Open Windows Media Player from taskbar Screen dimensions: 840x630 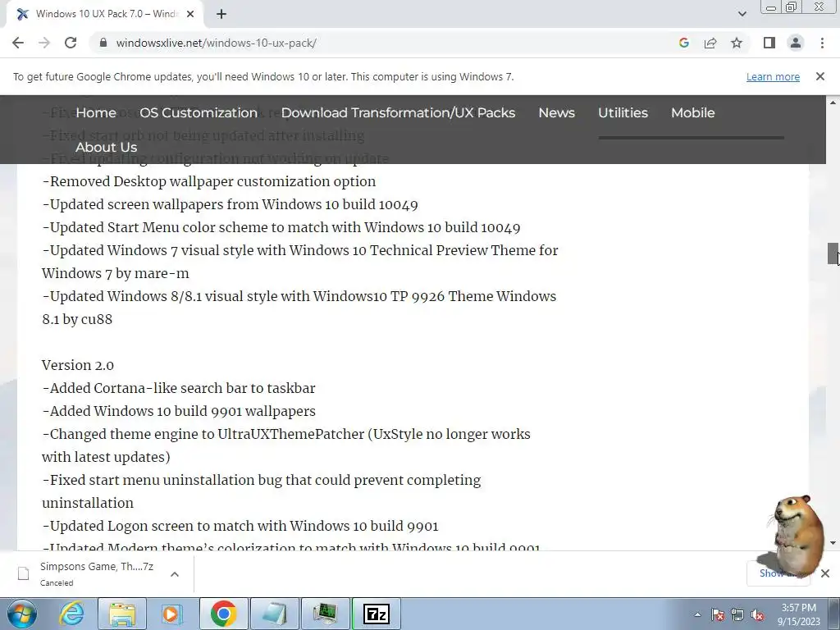click(x=171, y=614)
